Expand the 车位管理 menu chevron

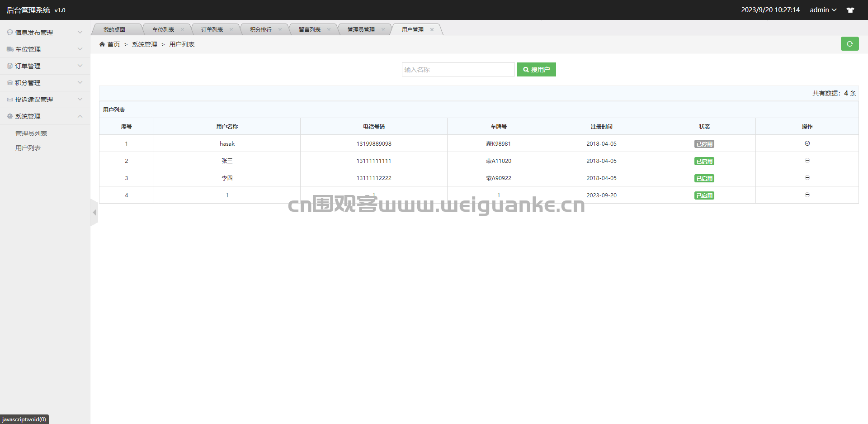80,49
